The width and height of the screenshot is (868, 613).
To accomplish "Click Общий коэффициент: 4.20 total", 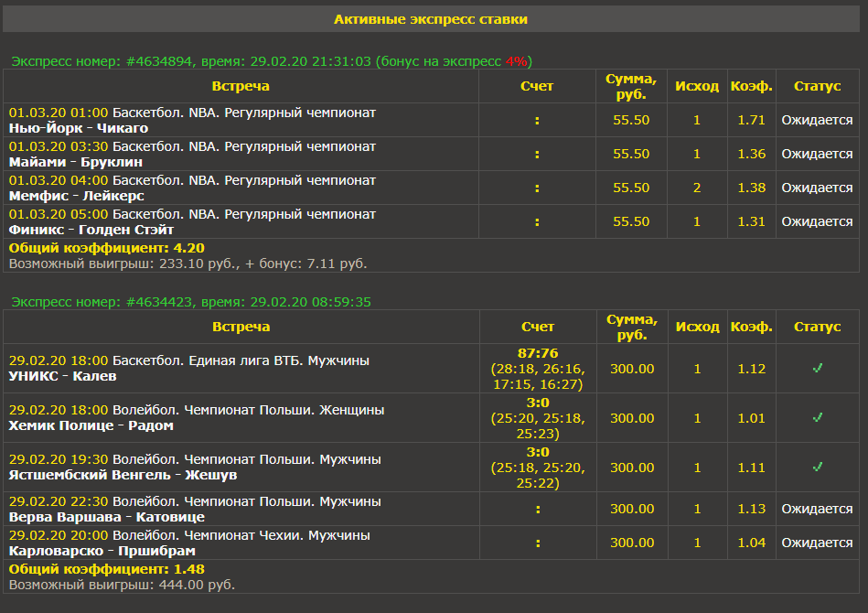I will pyautogui.click(x=106, y=248).
